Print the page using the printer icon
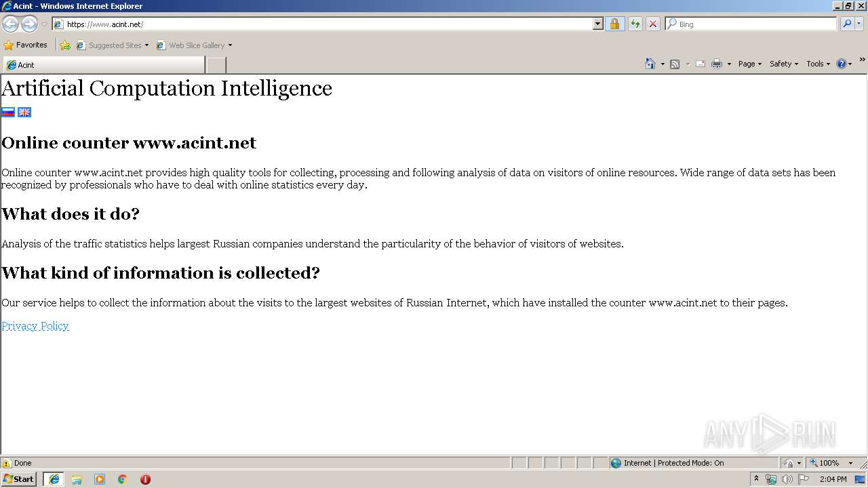 click(717, 64)
